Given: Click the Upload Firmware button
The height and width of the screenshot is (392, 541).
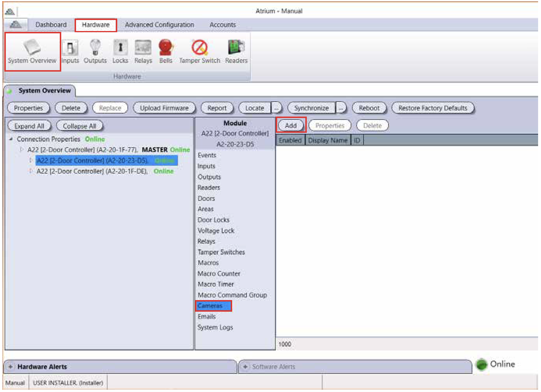Looking at the screenshot, I should (x=164, y=108).
